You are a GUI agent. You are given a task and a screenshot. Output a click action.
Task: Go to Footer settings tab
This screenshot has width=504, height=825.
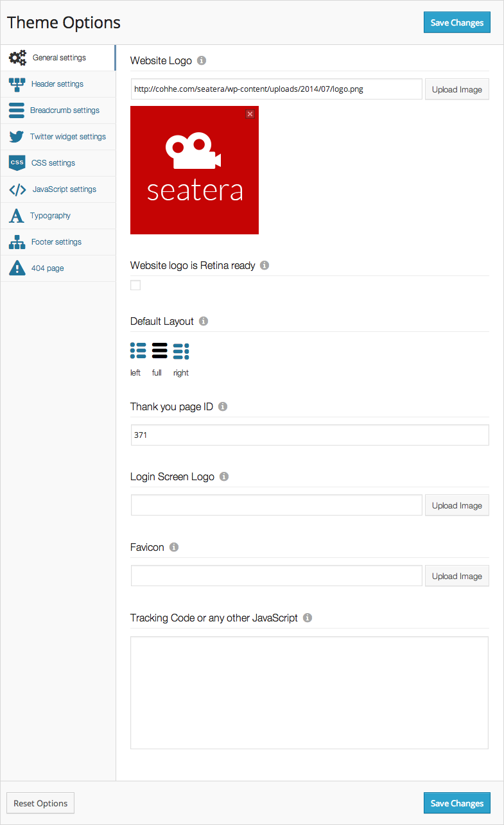(x=56, y=242)
